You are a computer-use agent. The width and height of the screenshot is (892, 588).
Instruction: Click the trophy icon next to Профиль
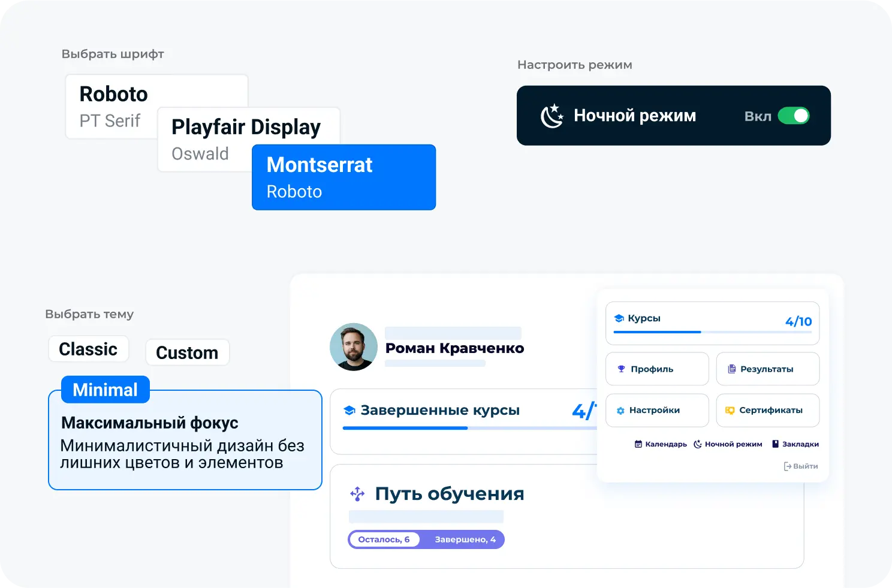tap(621, 369)
